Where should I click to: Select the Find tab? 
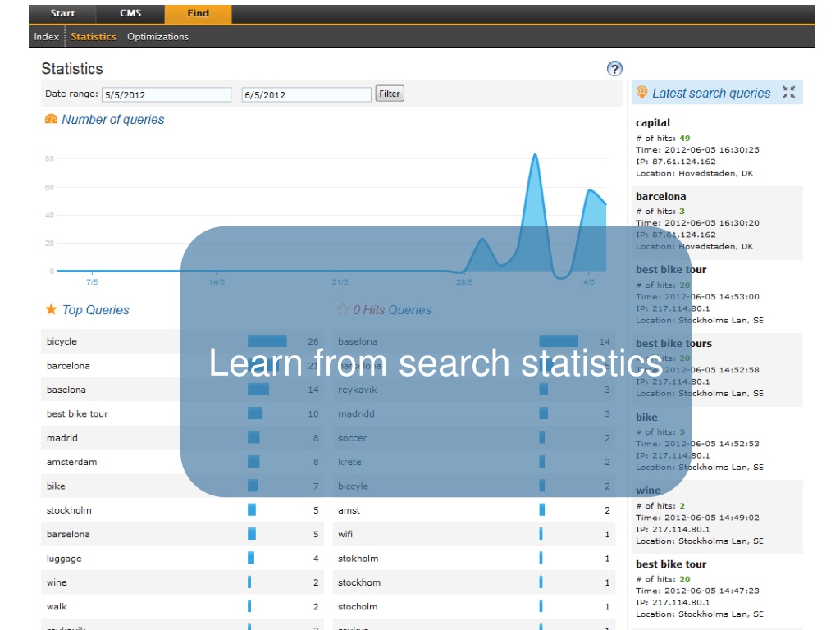(x=199, y=13)
